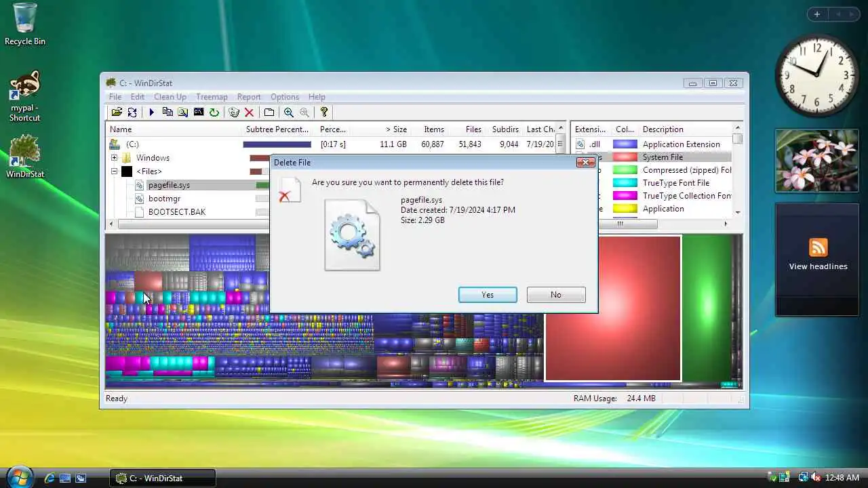Click the flower slideshow gadget thumbnail
Screen dimensions: 868x488
point(817,161)
